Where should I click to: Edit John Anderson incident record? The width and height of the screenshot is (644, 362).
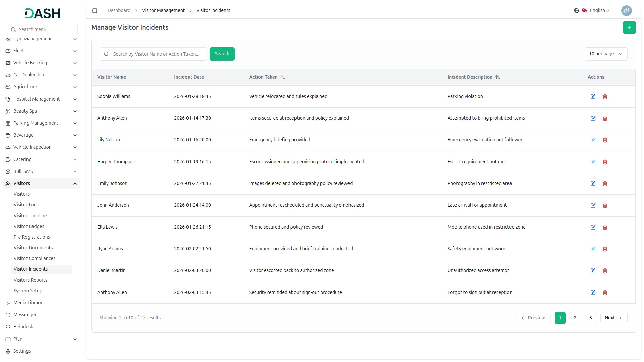pos(593,205)
